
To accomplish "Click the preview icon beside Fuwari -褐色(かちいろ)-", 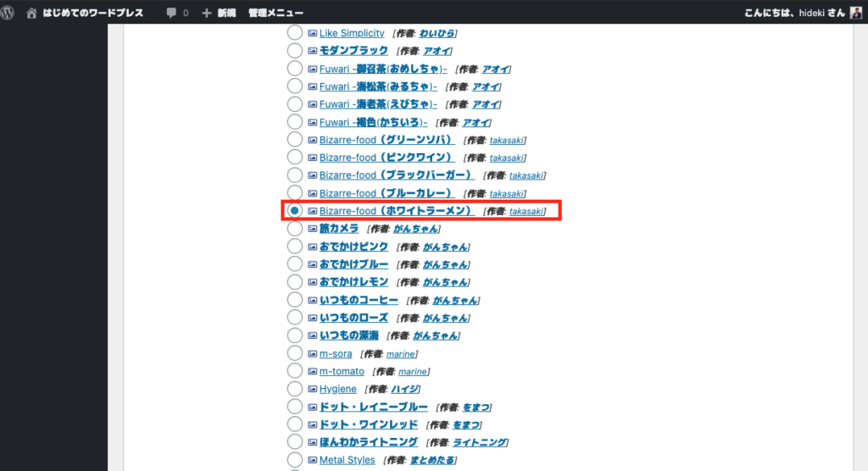I will pos(312,122).
